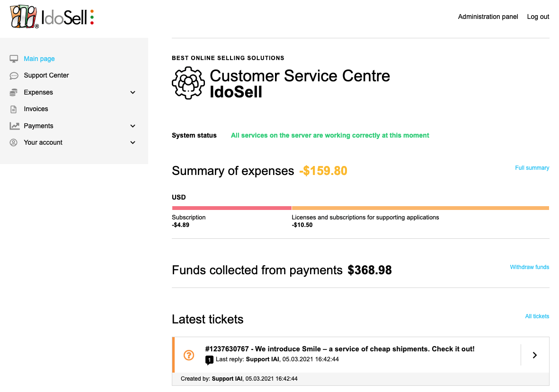
Task: Click the Support Center chat bubble icon
Action: tap(14, 76)
